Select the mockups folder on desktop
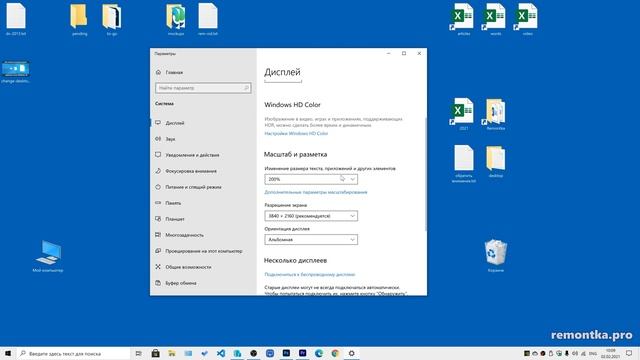Viewport: 640px width, 360px height. (x=176, y=19)
